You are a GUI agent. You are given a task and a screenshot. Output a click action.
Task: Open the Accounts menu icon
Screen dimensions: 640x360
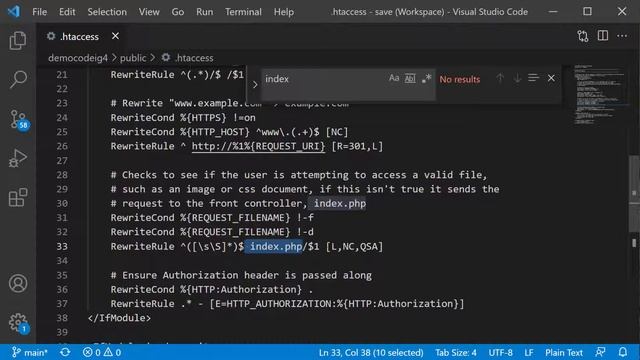(x=18, y=283)
